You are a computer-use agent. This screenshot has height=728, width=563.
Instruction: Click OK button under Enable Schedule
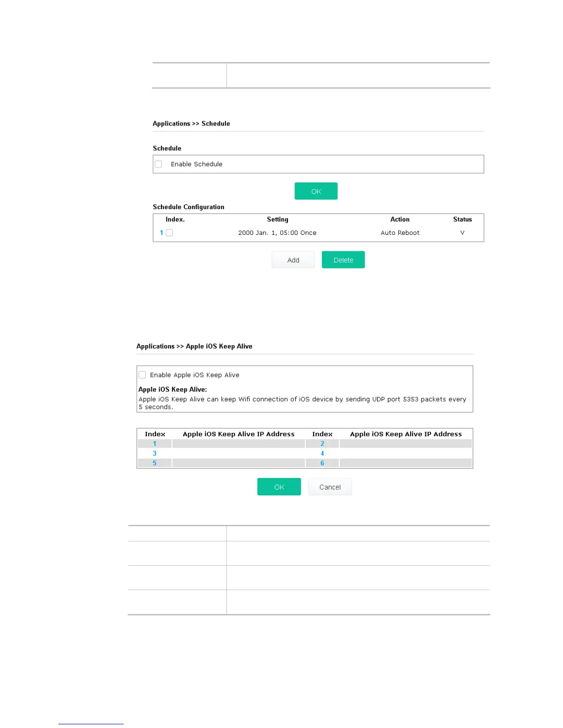(x=316, y=191)
